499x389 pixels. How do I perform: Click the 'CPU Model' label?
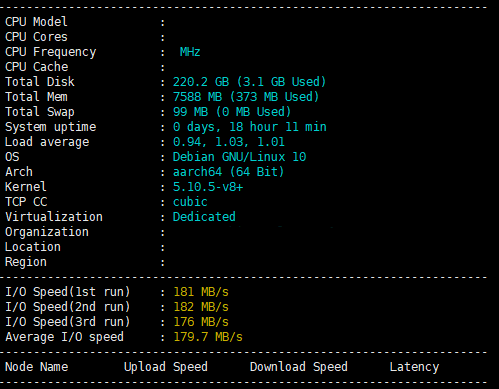36,22
